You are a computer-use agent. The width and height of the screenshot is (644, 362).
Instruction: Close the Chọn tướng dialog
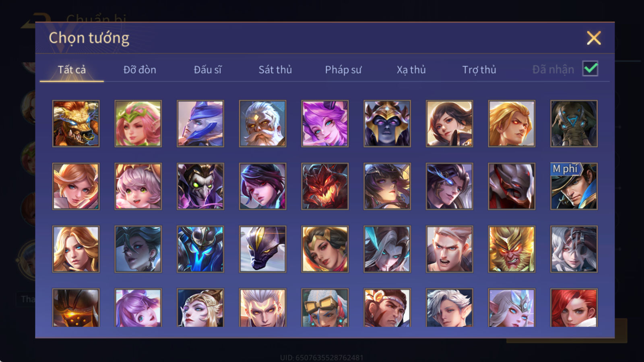click(x=594, y=38)
